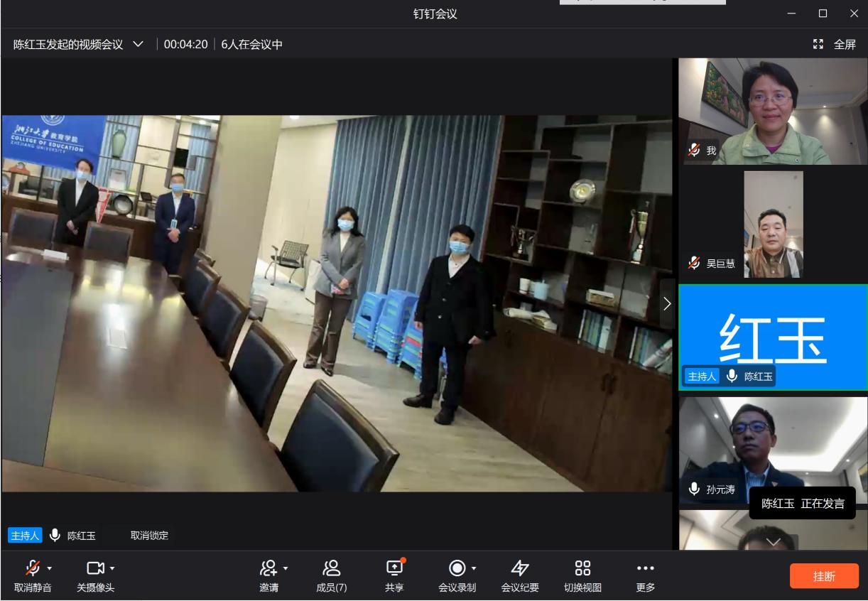Expand the invite options arrow

286,568
